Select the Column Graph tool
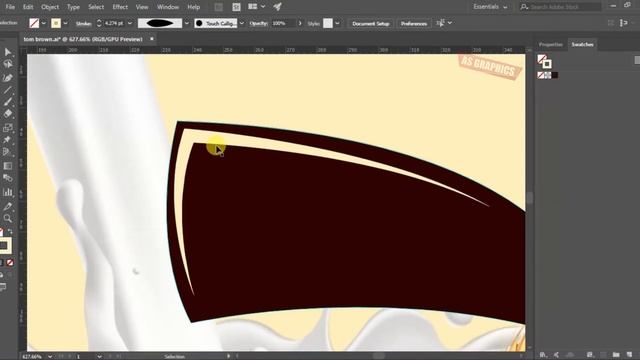 click(7, 192)
